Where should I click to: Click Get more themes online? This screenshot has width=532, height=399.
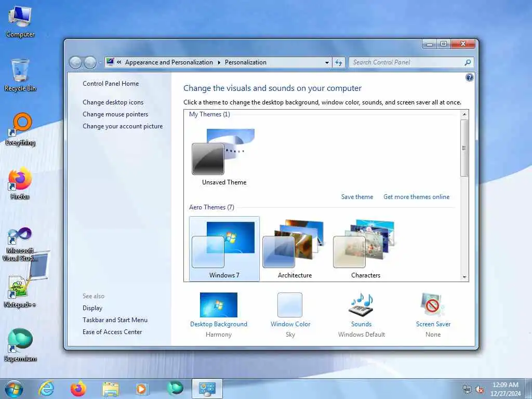416,197
